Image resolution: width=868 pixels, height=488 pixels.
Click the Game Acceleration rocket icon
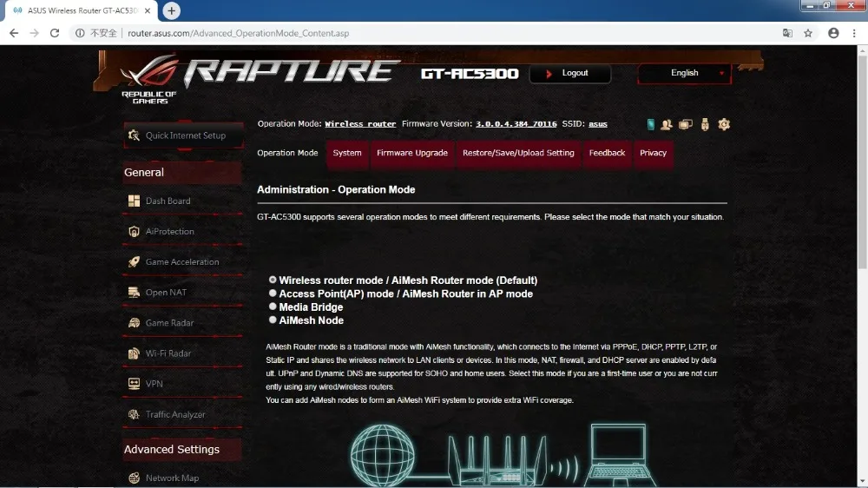(134, 262)
